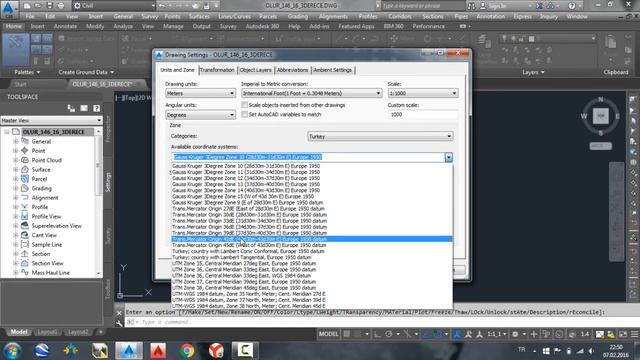Click Custom scale field showing 1000
The height and width of the screenshot is (360, 640).
point(422,115)
